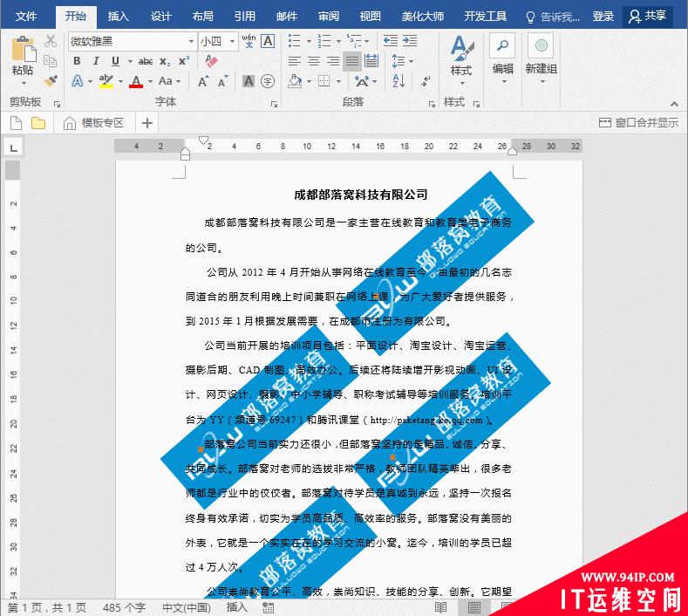Decrease font size with shrink A
This screenshot has width=688, height=616.
[x=223, y=81]
